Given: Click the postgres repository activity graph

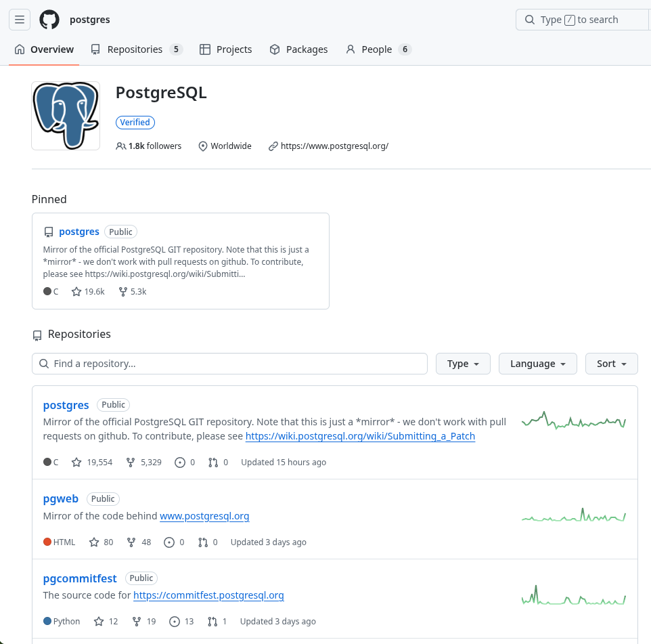Looking at the screenshot, I should pyautogui.click(x=573, y=421).
